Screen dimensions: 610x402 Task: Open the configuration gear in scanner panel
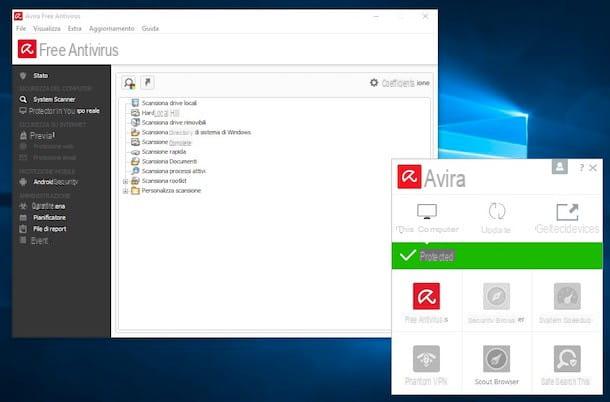[374, 83]
